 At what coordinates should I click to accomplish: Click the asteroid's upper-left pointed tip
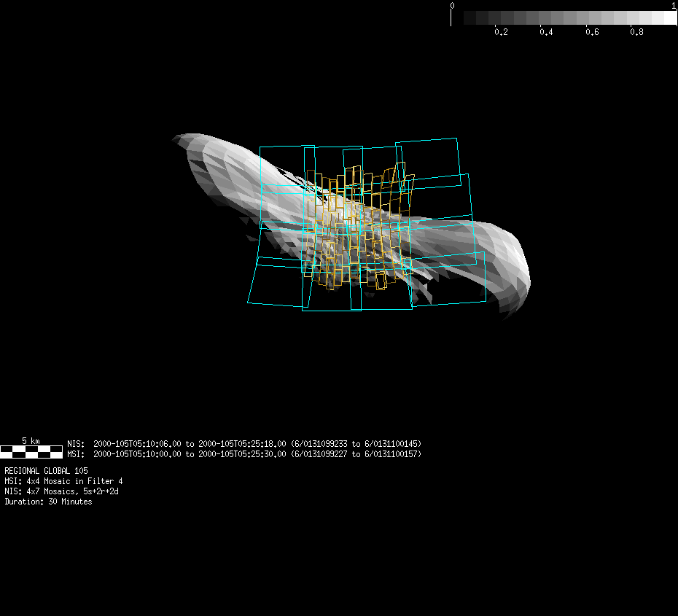[x=179, y=137]
